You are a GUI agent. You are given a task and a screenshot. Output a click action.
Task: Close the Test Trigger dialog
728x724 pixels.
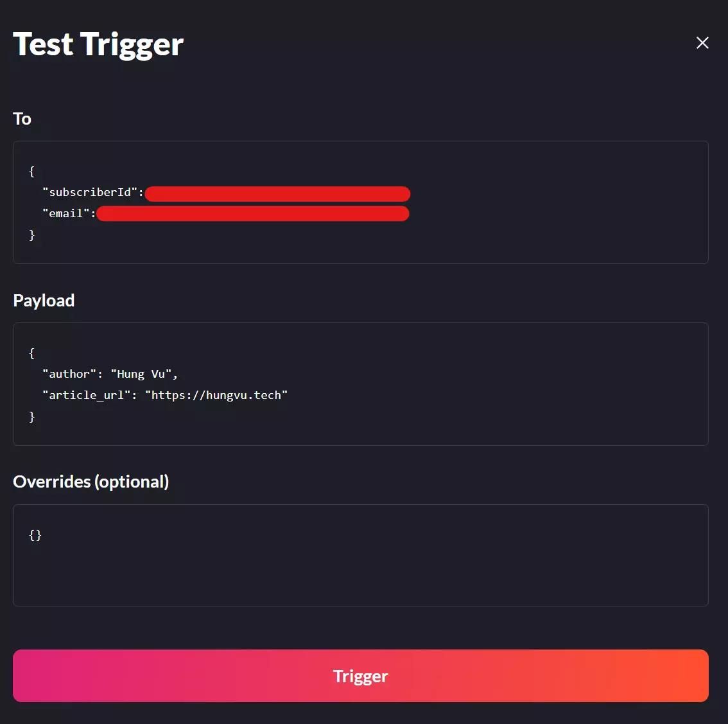(702, 43)
